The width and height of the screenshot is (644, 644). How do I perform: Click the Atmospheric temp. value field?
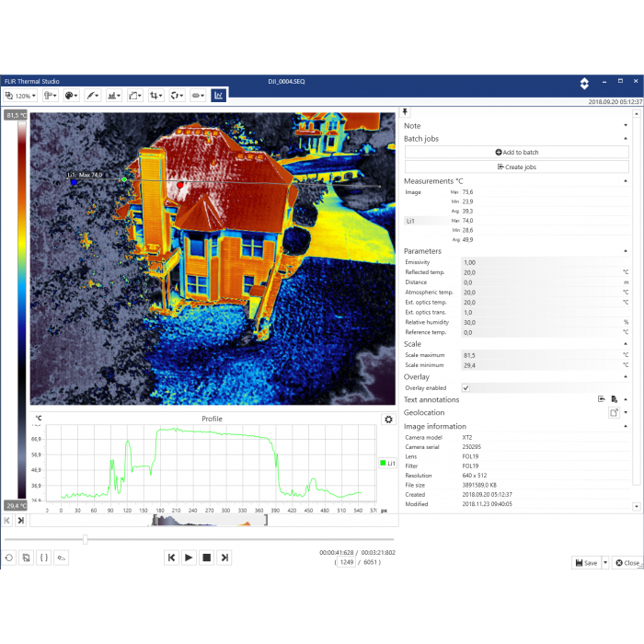tap(542, 293)
